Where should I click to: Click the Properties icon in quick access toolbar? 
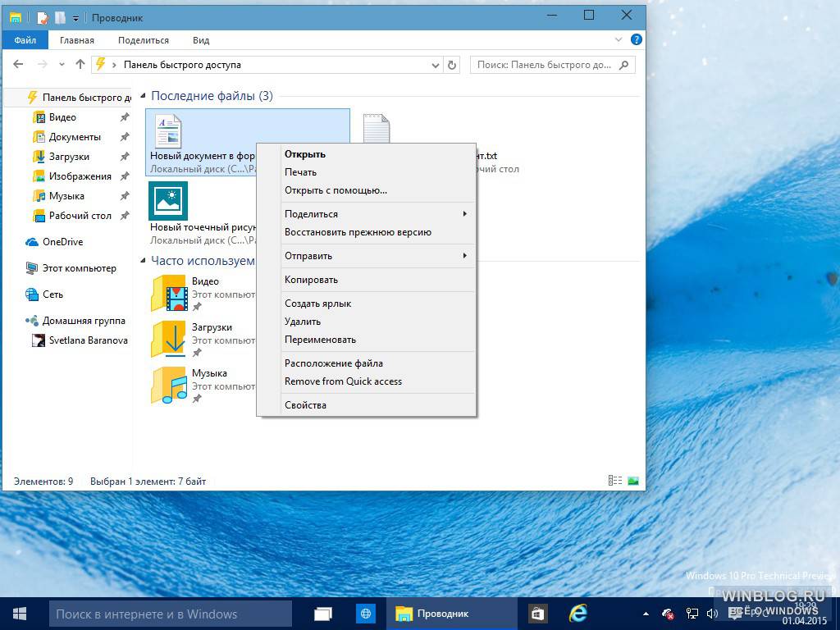pos(43,18)
